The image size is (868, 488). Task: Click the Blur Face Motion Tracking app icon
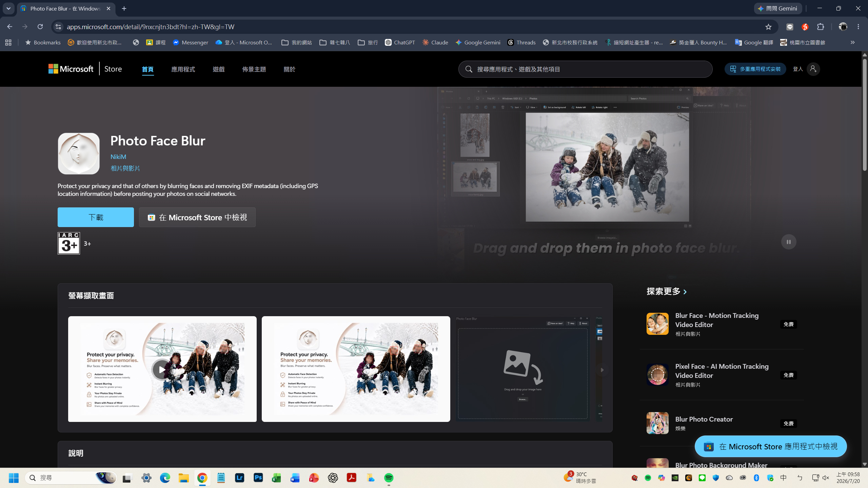click(x=657, y=324)
